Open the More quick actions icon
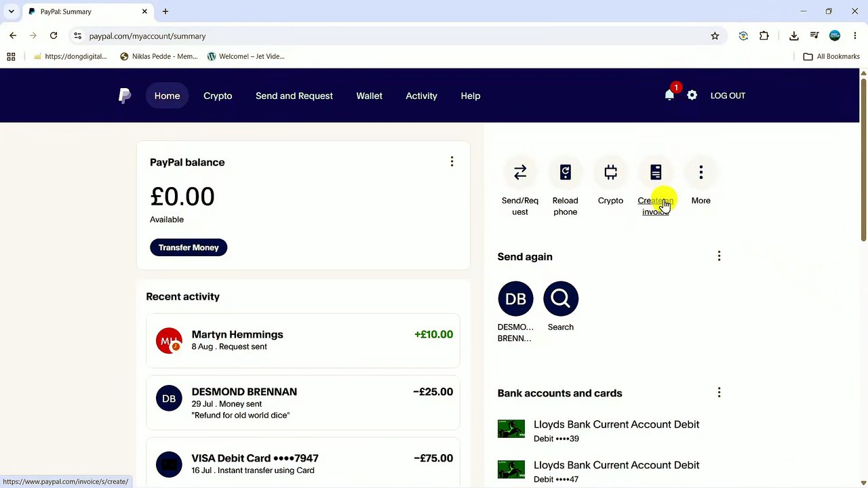The height and width of the screenshot is (488, 868). (701, 173)
